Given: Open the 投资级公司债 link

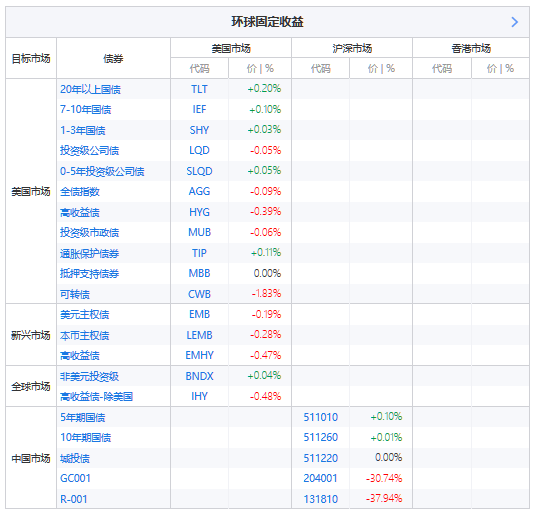Looking at the screenshot, I should [x=89, y=151].
